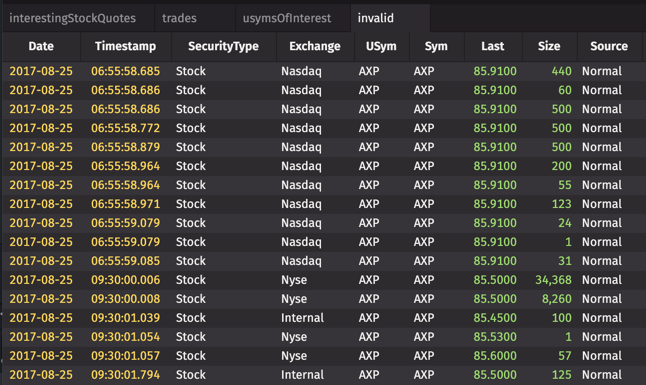Image resolution: width=646 pixels, height=385 pixels.
Task: Select Nyse cell in the 09:30:00.006 row
Action: click(x=294, y=280)
